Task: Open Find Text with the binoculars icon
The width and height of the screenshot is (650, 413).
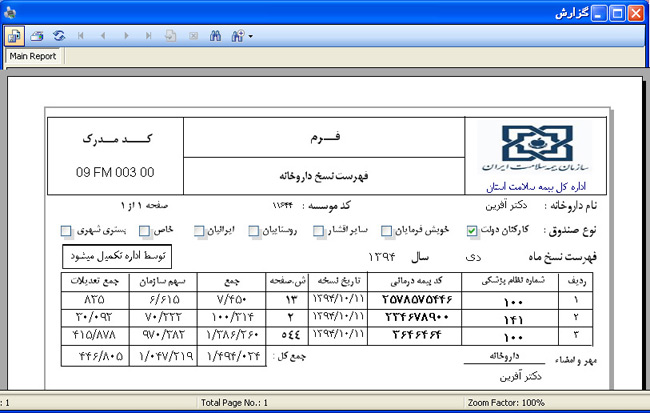Action: pyautogui.click(x=215, y=36)
